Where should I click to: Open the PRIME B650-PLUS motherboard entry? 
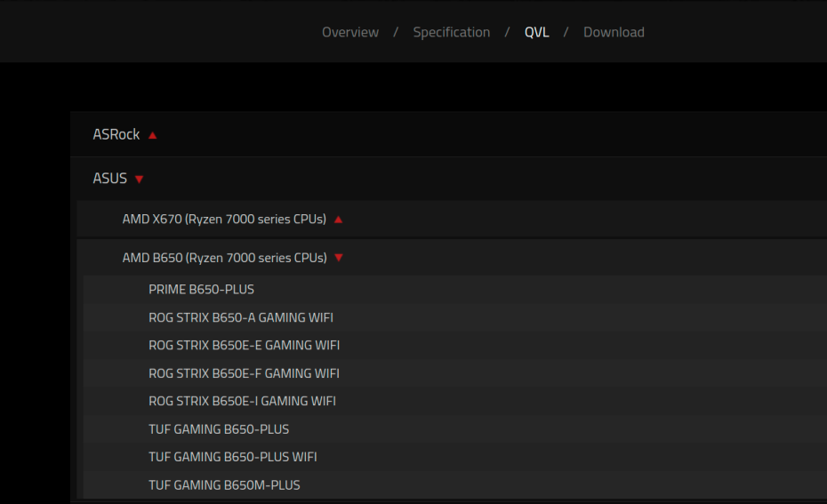click(202, 289)
